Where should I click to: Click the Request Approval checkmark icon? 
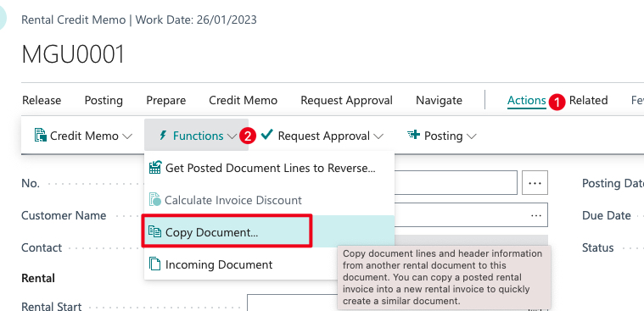click(x=267, y=134)
